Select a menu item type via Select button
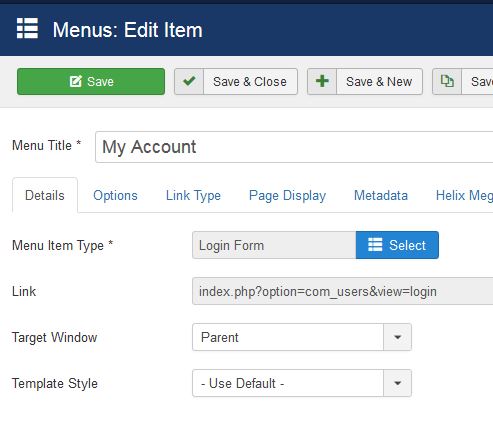 pyautogui.click(x=397, y=245)
